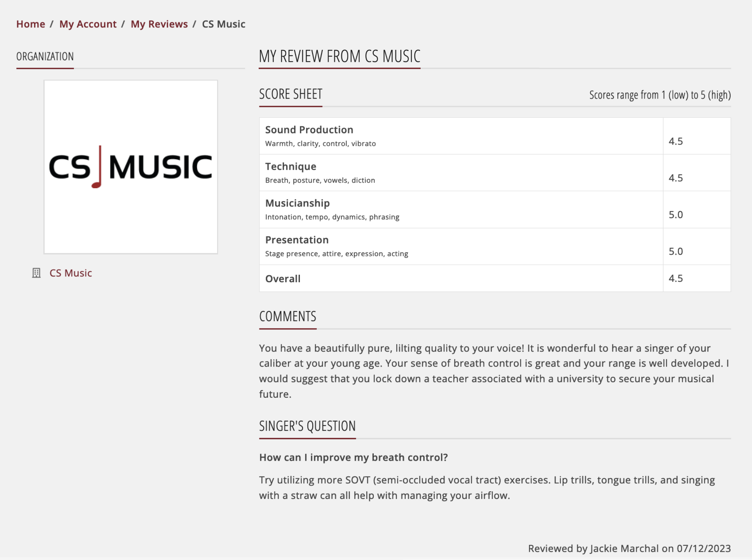Click the Organization section heading

[x=45, y=56]
